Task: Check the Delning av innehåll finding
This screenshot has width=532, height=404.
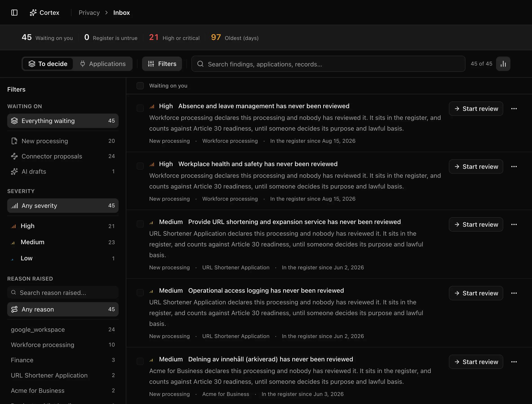Action: tap(140, 361)
